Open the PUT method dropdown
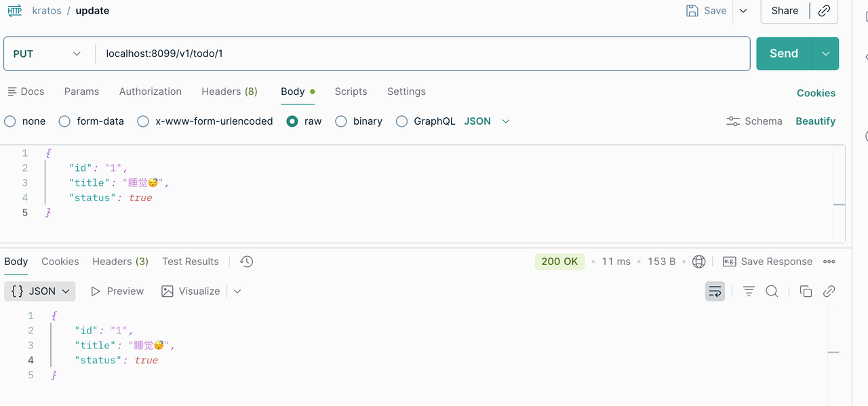 pos(47,54)
